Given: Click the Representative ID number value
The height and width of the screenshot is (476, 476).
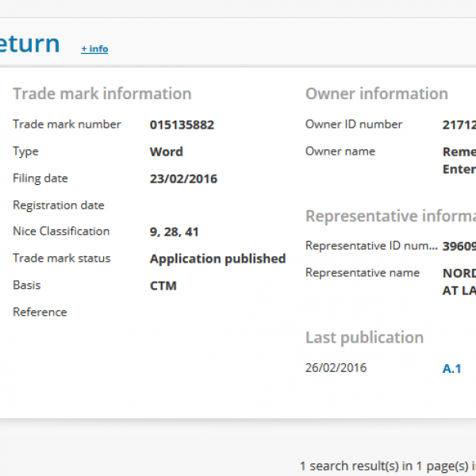Looking at the screenshot, I should [459, 246].
